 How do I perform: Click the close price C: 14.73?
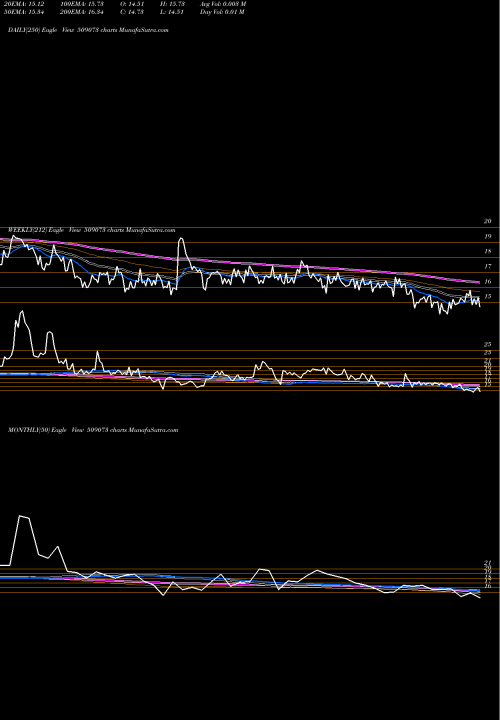(x=132, y=12)
